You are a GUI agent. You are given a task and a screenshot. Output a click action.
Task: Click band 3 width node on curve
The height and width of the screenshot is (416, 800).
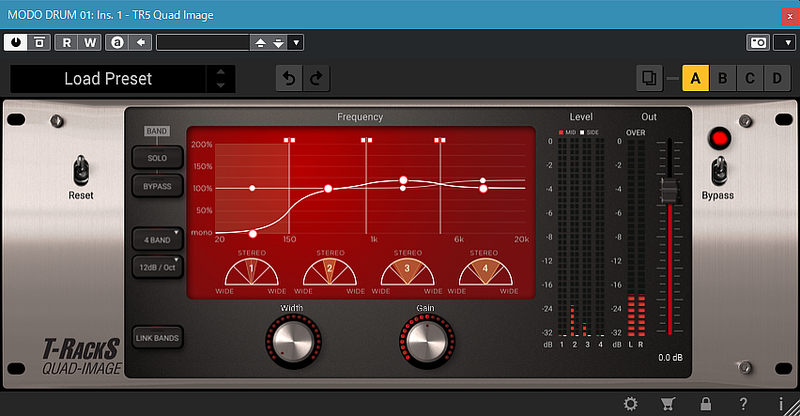pyautogui.click(x=404, y=180)
